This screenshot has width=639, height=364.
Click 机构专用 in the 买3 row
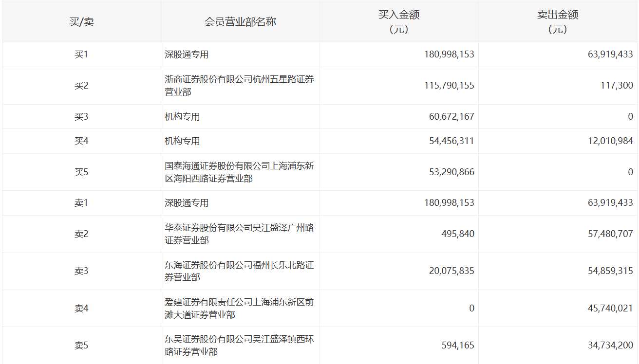pyautogui.click(x=182, y=117)
